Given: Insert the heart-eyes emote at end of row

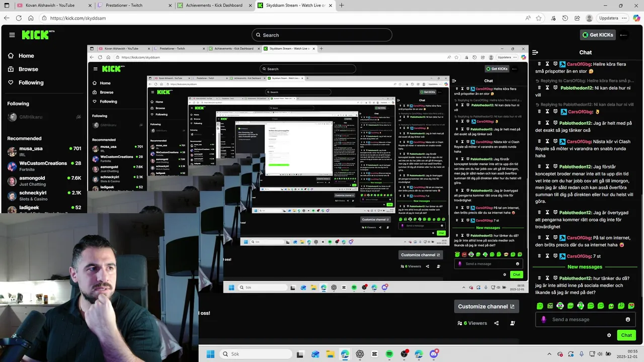Looking at the screenshot, I should coord(631,306).
